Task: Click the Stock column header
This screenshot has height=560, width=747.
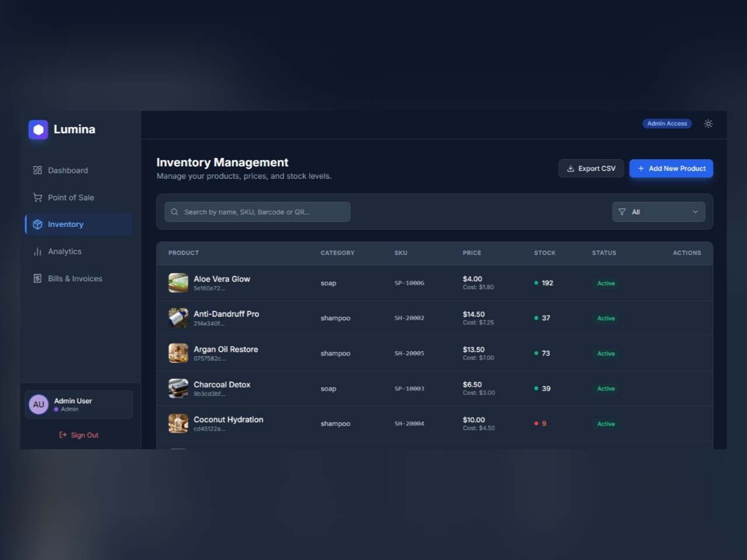Action: click(544, 253)
